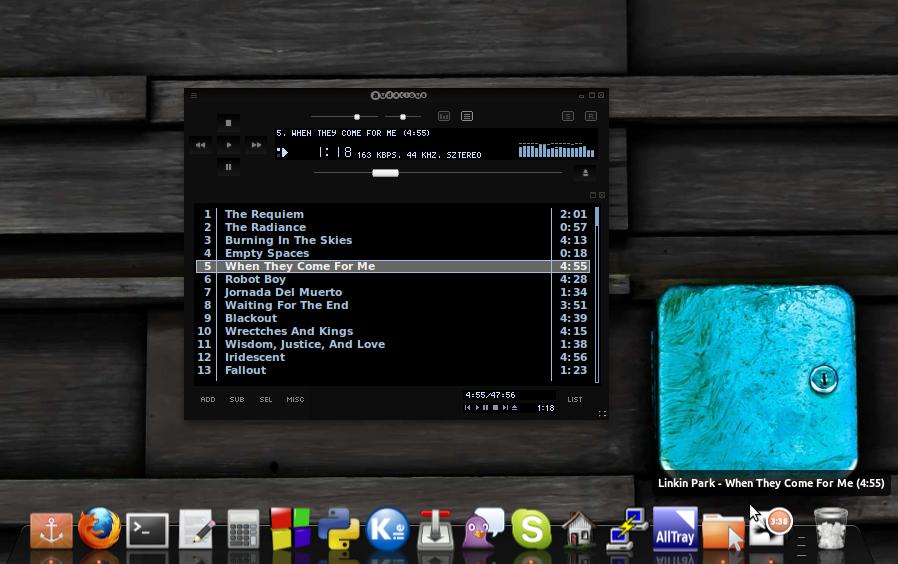898x564 pixels.
Task: Select track 11 Wisdom, Justice, And Love
Action: (x=393, y=344)
